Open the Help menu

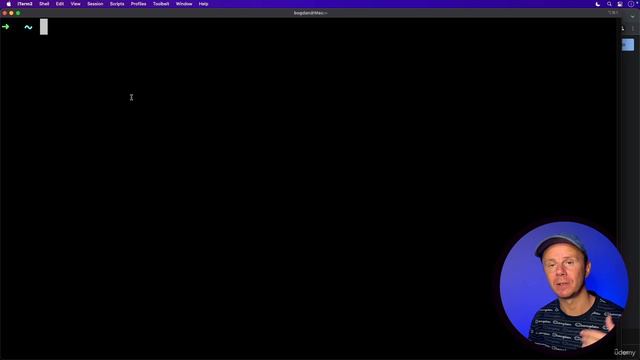[x=203, y=4]
